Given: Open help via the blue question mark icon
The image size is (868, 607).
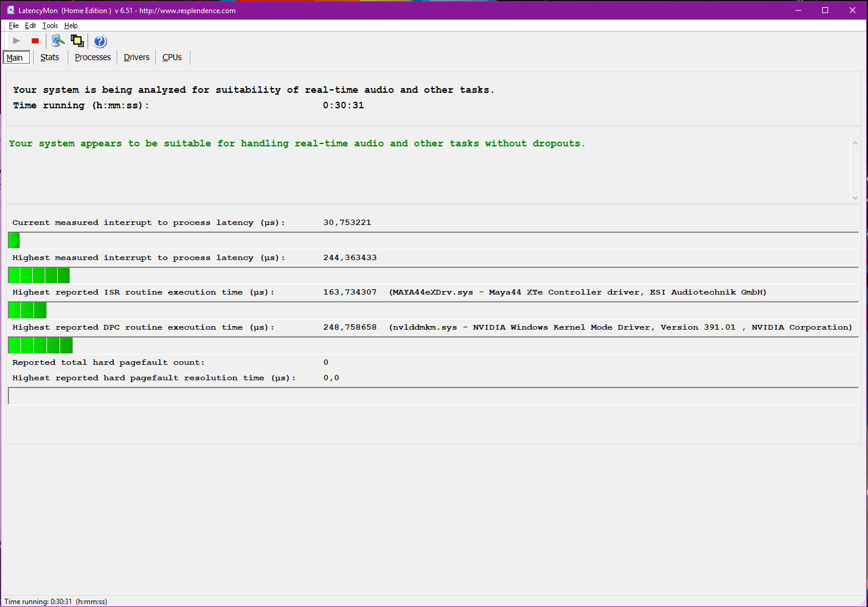Looking at the screenshot, I should pyautogui.click(x=100, y=41).
